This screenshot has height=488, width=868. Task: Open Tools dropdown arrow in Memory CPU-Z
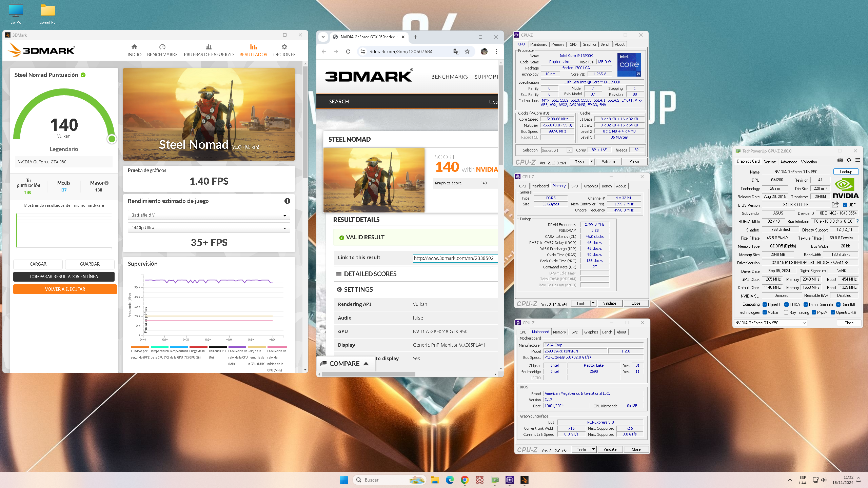pyautogui.click(x=593, y=303)
